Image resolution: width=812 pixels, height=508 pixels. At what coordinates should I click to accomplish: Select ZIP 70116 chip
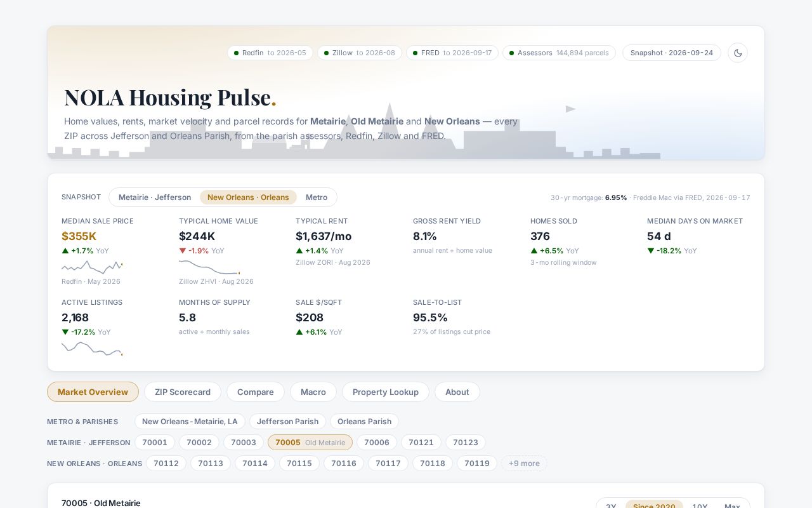click(x=344, y=464)
